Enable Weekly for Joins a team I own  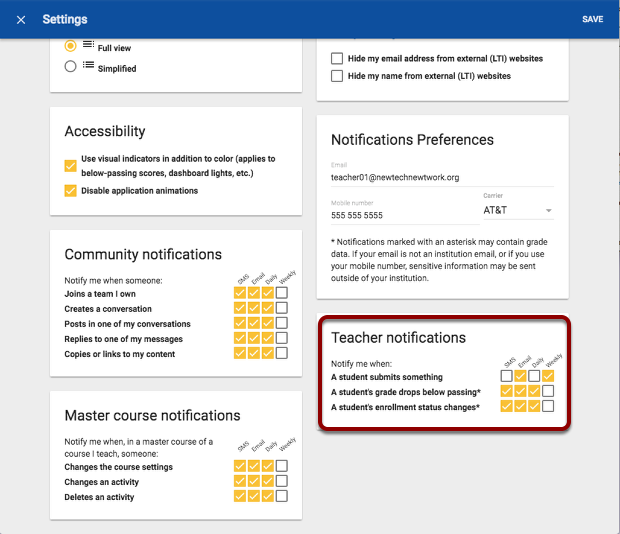coord(282,294)
